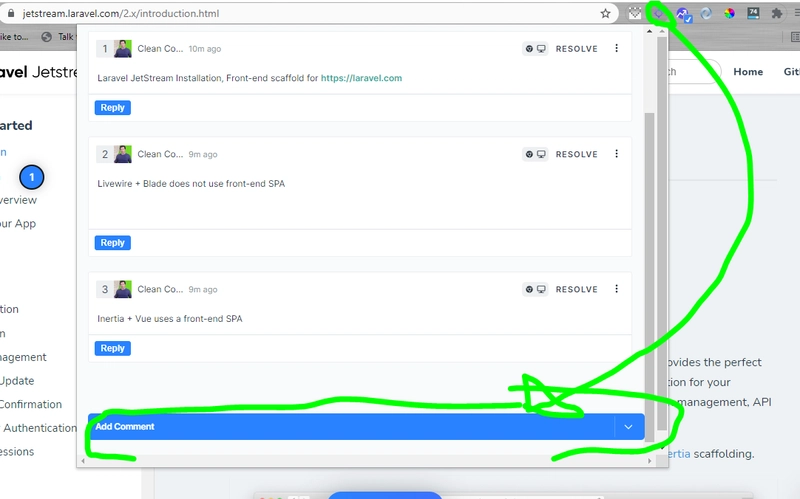Click browser/device info badge on comment 3

535,289
